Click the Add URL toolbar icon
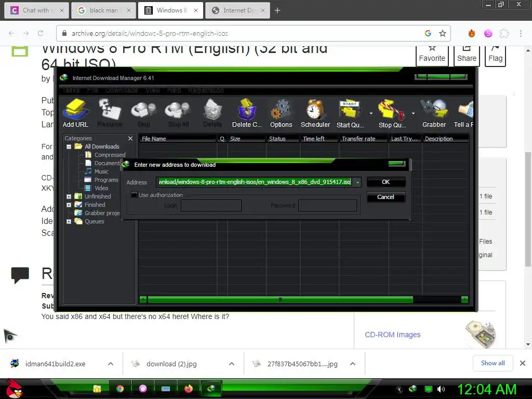 coord(75,113)
